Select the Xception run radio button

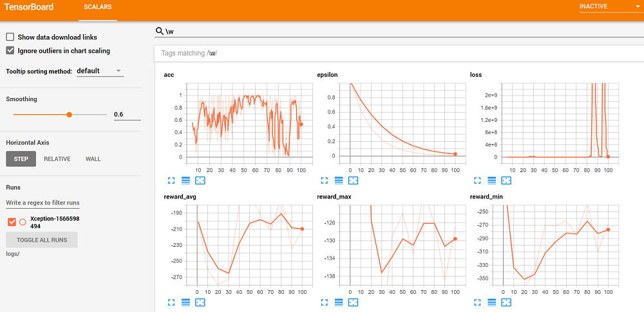pyautogui.click(x=23, y=222)
